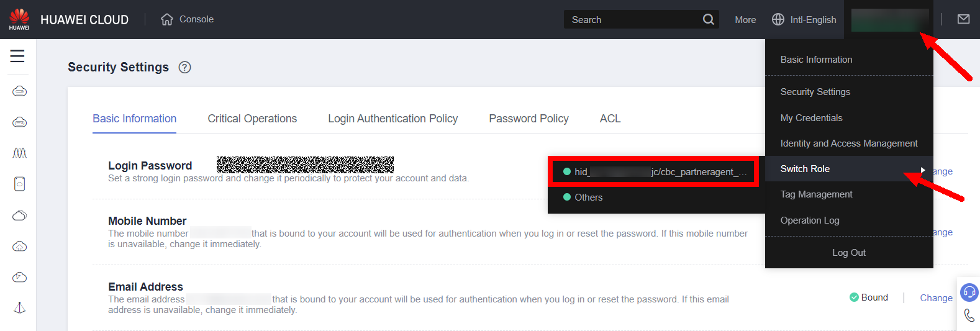980x331 pixels.
Task: Switch to the Critical Operations tab
Action: pyautogui.click(x=252, y=119)
